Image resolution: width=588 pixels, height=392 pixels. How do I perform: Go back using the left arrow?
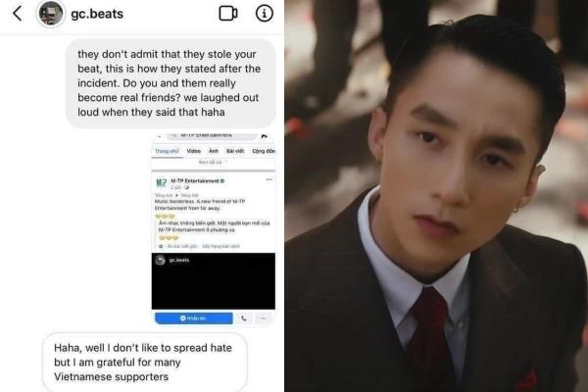pos(18,14)
